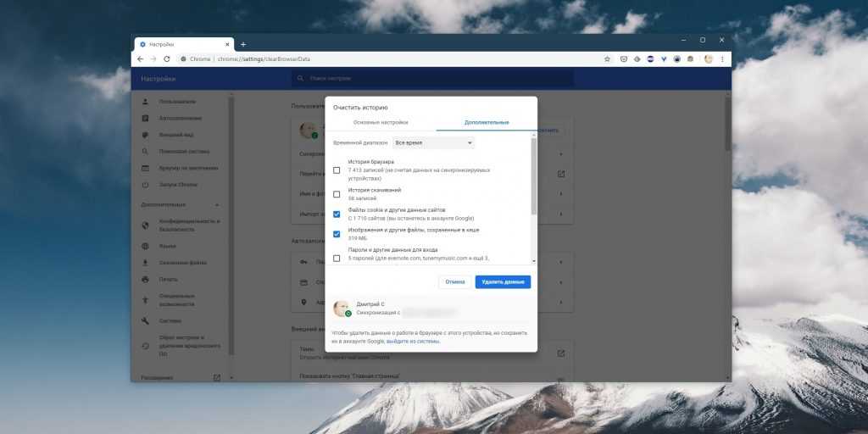The image size is (868, 434).
Task: Open a new tab with the plus icon
Action: click(x=243, y=44)
